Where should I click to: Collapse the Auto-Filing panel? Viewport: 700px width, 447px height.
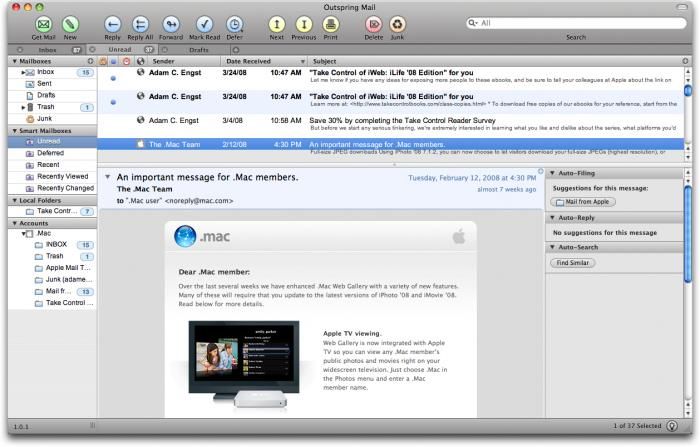pos(552,173)
